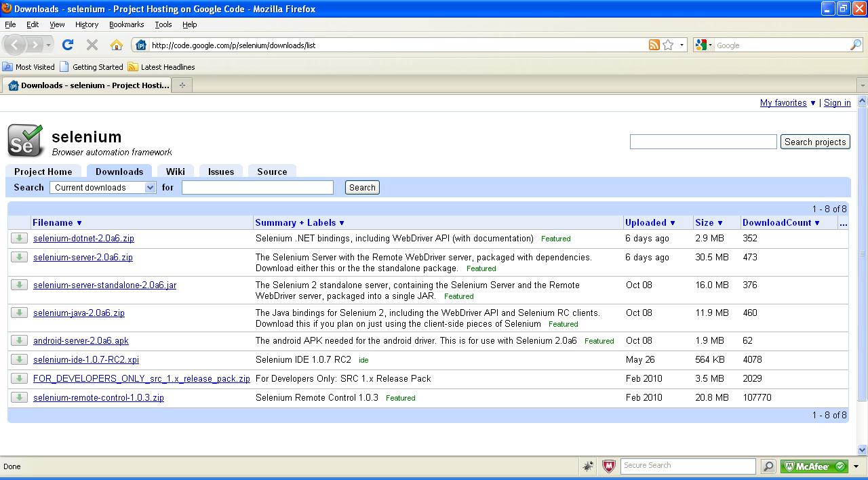Screen dimensions: 868x480
Task: Click download arrow for selenium-remote-control-1.0.3.zip
Action: point(19,397)
